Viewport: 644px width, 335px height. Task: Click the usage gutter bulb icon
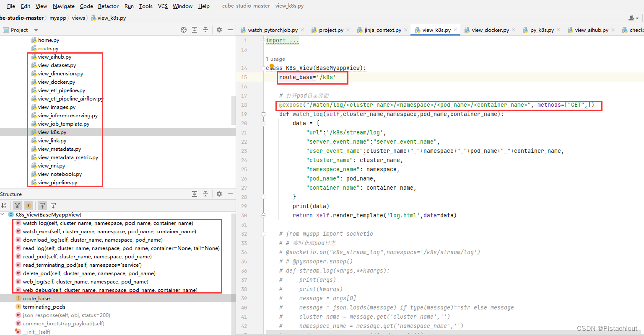point(272,66)
